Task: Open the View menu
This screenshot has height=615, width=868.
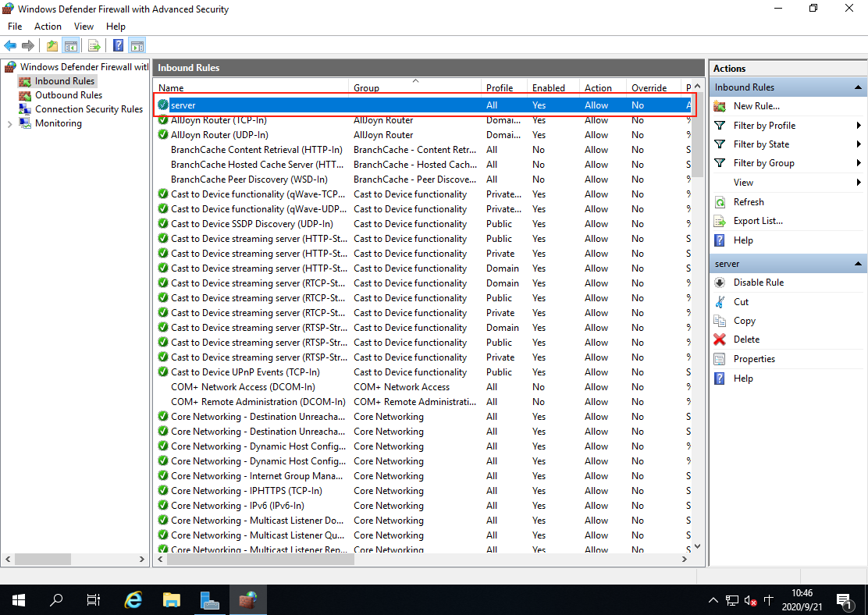Action: [x=84, y=26]
